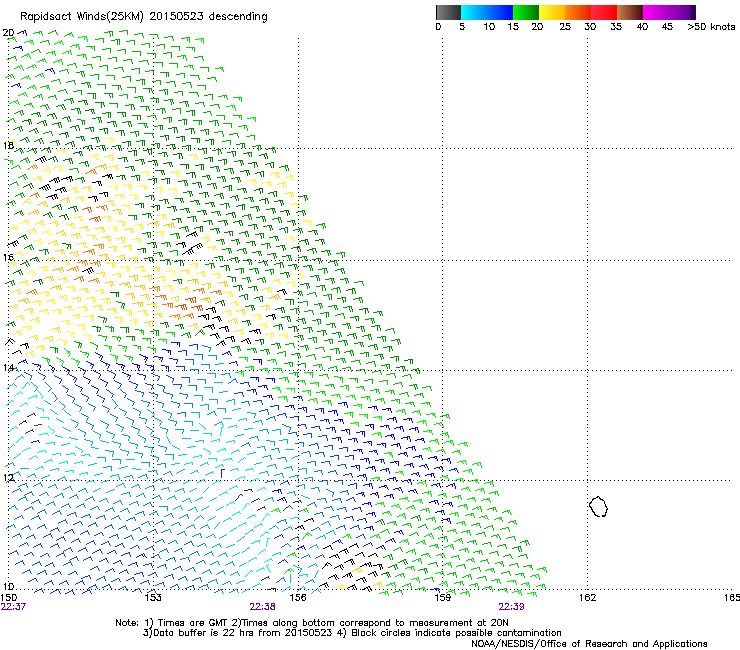Click the purple '22:38' time label
The height and width of the screenshot is (650, 740).
click(262, 607)
